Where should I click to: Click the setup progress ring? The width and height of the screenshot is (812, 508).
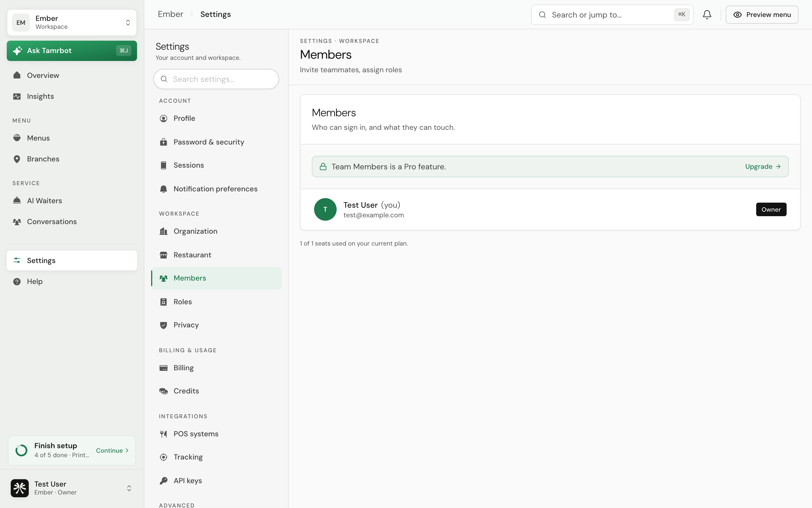tap(21, 450)
